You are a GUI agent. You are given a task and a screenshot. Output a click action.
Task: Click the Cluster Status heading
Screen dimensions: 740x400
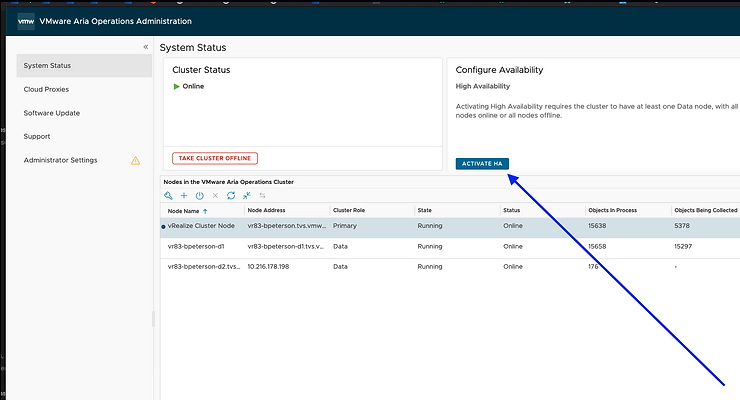pos(201,70)
